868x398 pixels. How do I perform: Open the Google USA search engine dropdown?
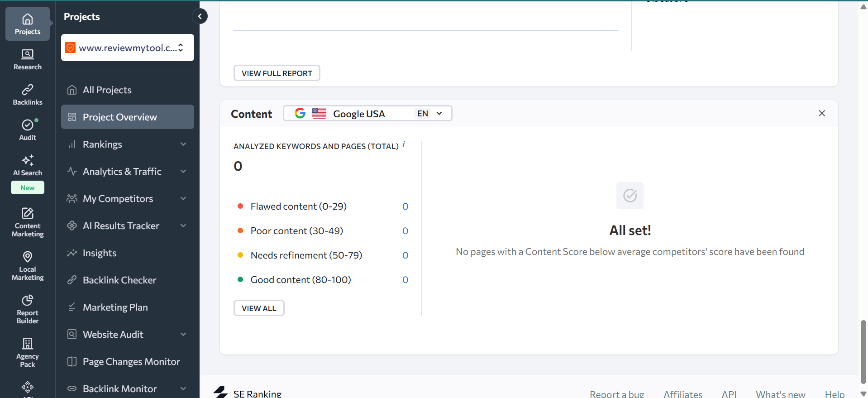[x=367, y=113]
